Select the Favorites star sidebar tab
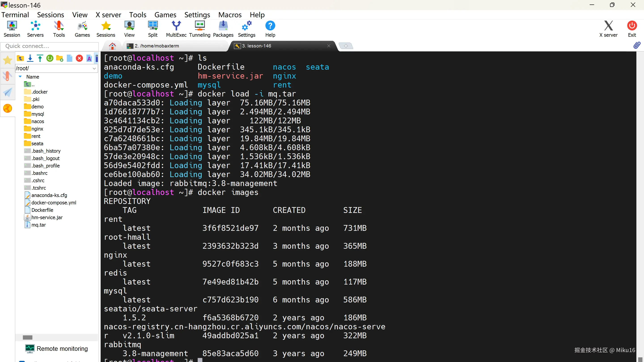Image resolution: width=644 pixels, height=362 pixels. coord(8,60)
